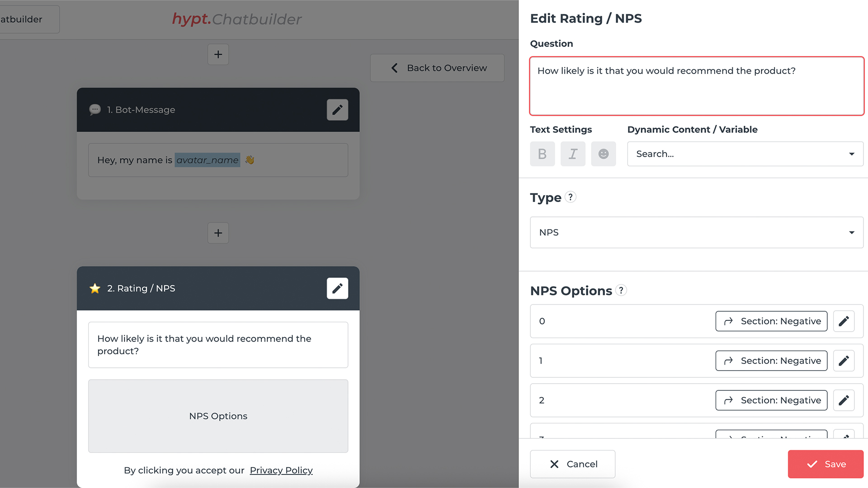Click pencil icon for NPS option 2

tap(843, 400)
